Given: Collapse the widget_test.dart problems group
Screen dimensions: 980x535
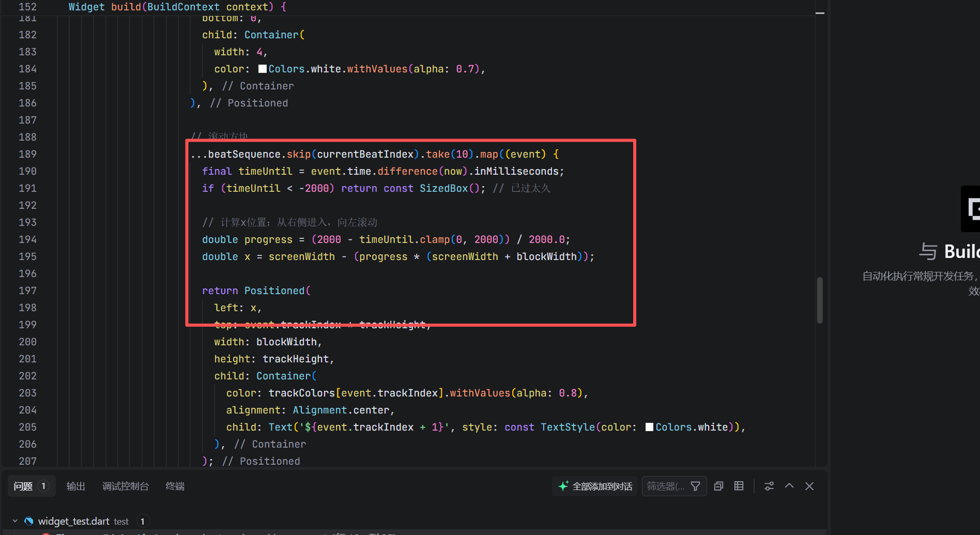Looking at the screenshot, I should tap(15, 521).
